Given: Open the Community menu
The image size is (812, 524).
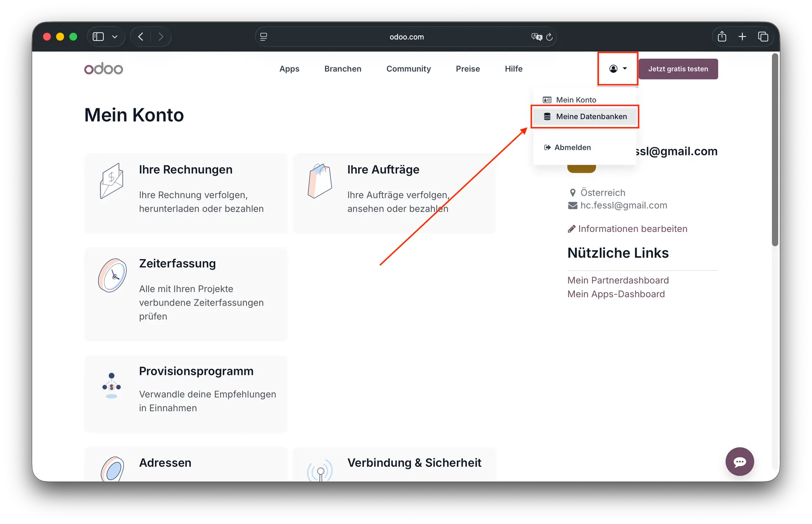Looking at the screenshot, I should (x=409, y=69).
